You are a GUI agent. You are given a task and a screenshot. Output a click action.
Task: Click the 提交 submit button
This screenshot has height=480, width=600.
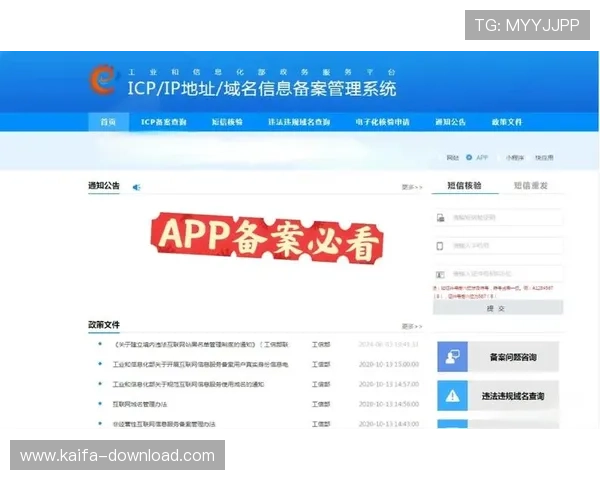(498, 308)
